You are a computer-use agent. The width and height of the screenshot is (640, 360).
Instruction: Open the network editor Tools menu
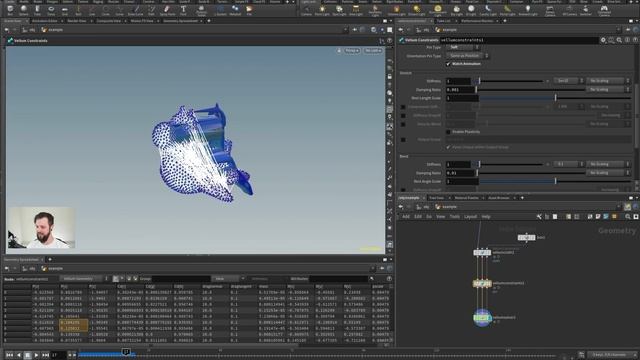[x=454, y=217]
